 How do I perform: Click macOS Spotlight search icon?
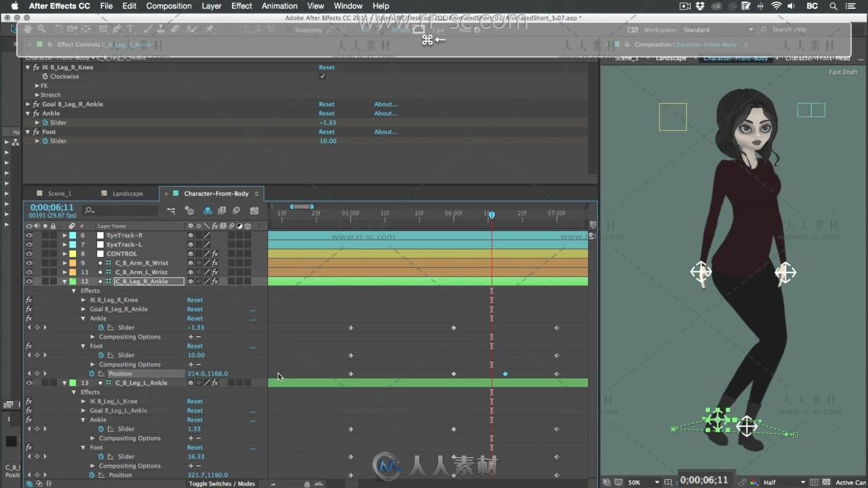coord(833,6)
